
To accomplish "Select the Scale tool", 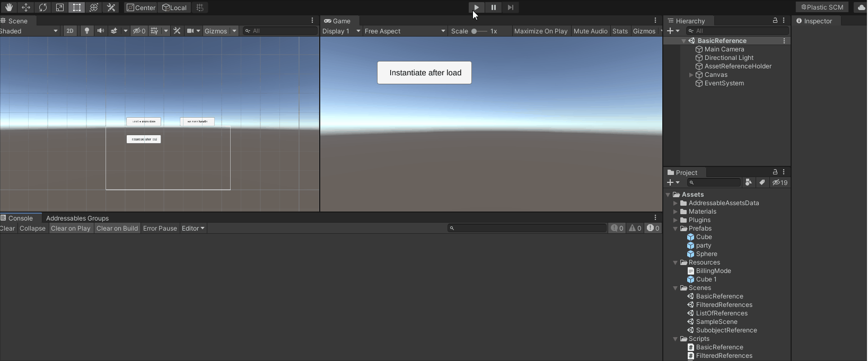I will tap(59, 7).
